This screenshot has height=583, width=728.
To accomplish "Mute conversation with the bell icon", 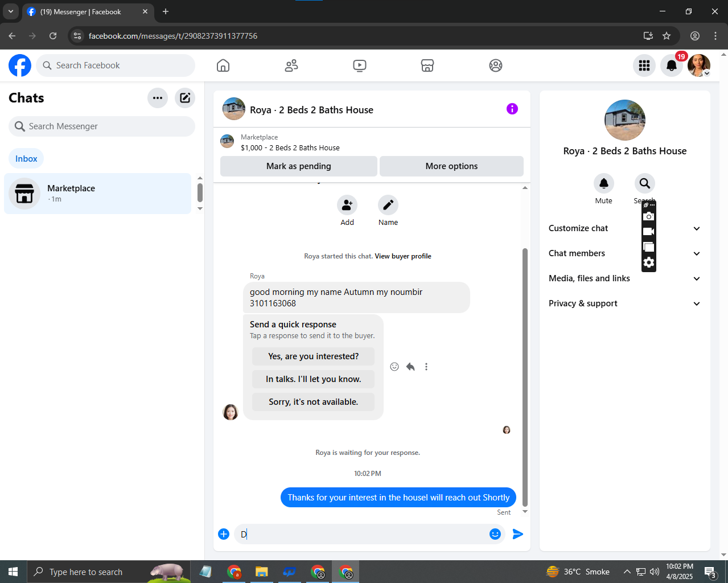I will [604, 183].
